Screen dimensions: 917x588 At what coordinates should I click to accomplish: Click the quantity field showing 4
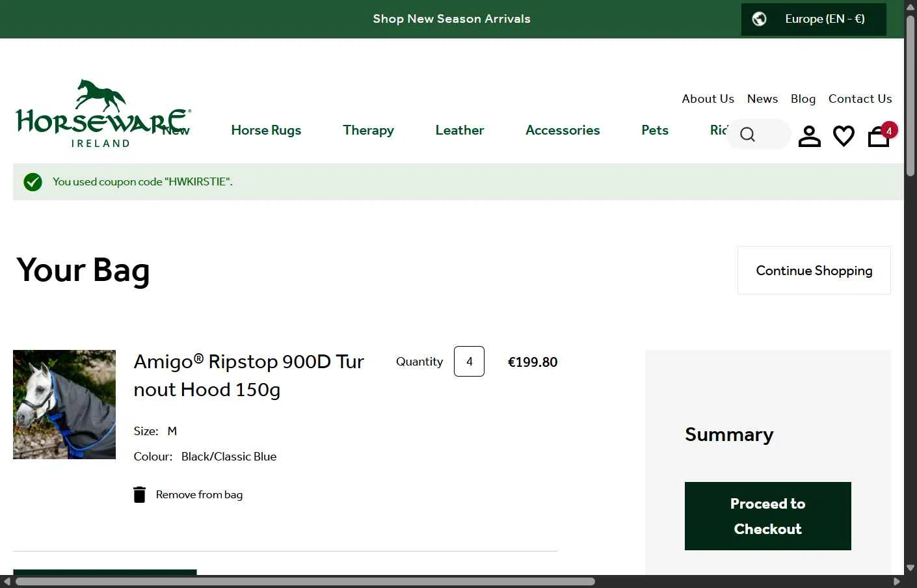469,362
